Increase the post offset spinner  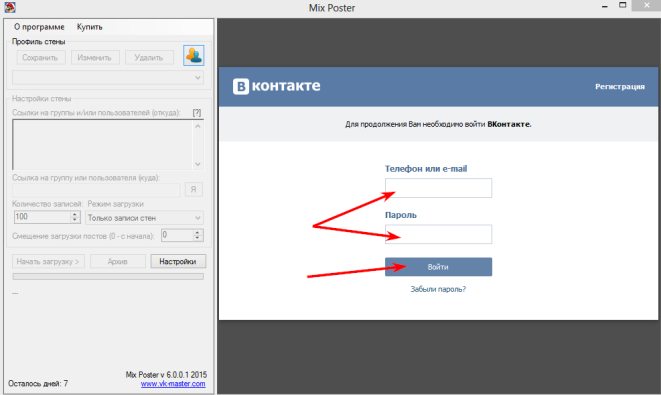[x=198, y=232]
